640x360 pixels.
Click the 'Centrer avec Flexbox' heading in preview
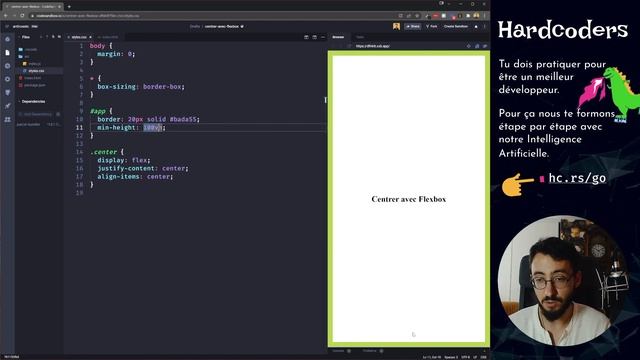[409, 199]
